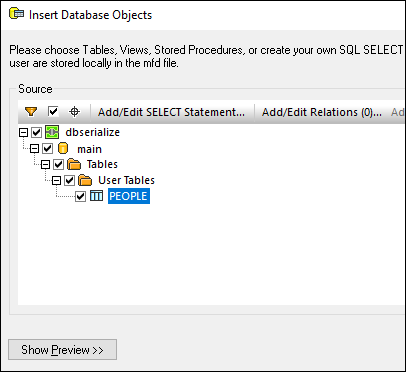Image resolution: width=406 pixels, height=372 pixels.
Task: Click the User Tables folder icon
Action: pyautogui.click(x=85, y=180)
